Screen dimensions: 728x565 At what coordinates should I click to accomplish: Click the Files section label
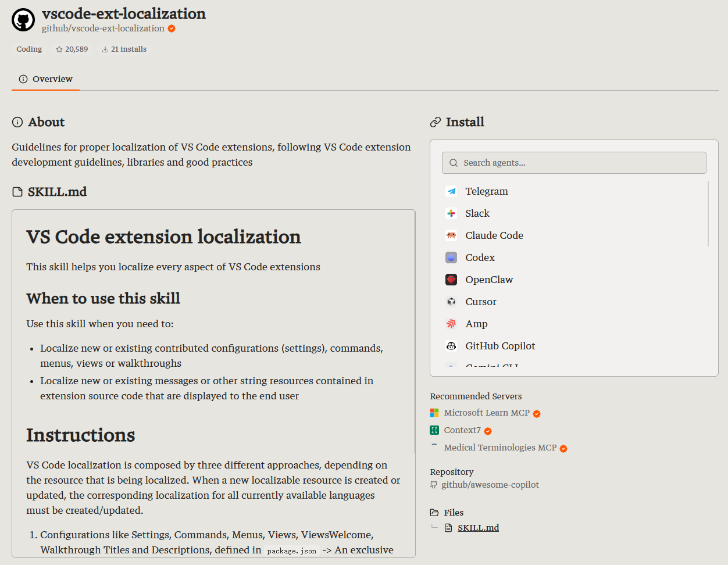pos(454,513)
